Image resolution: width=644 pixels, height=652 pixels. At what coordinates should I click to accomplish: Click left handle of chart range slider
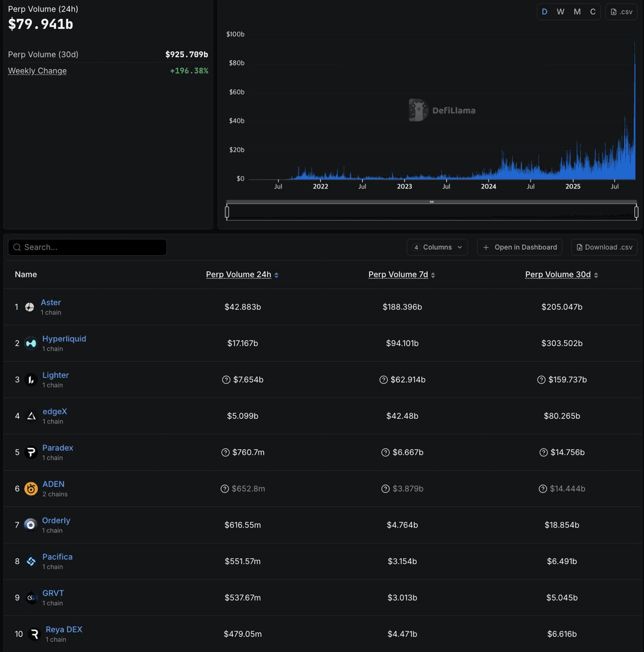[x=227, y=211]
